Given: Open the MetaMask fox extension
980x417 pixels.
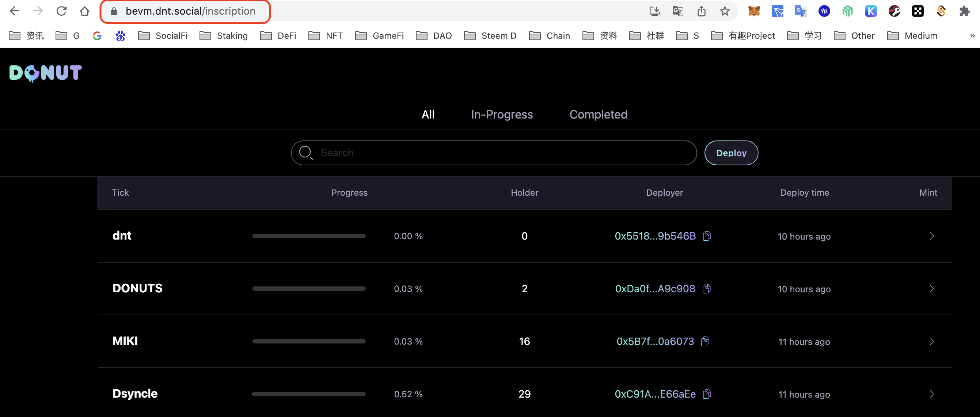Looking at the screenshot, I should (x=754, y=11).
